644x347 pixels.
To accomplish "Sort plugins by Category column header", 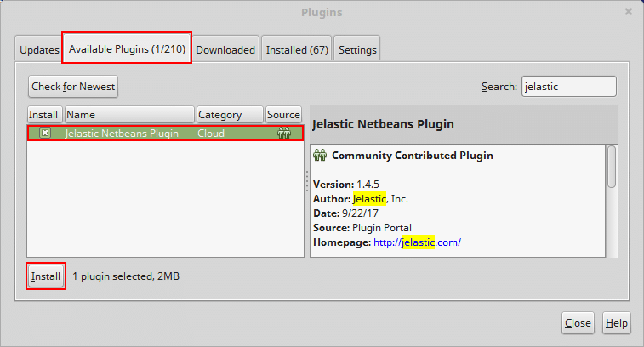I will coord(230,115).
